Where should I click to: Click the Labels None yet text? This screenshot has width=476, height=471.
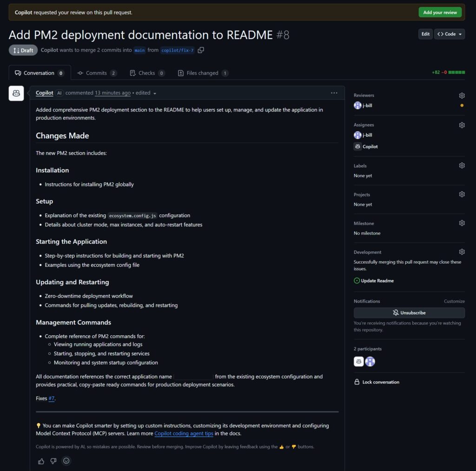click(363, 176)
